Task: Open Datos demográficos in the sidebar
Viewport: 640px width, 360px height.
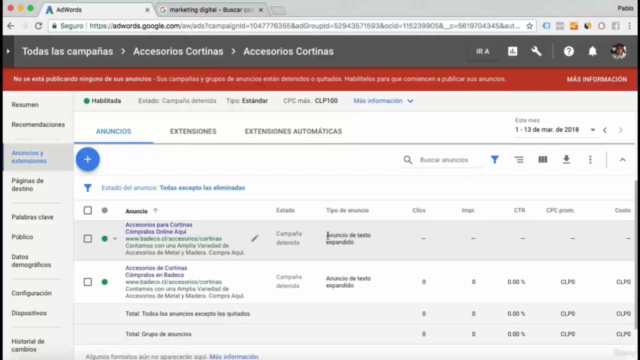Action: coord(31,261)
